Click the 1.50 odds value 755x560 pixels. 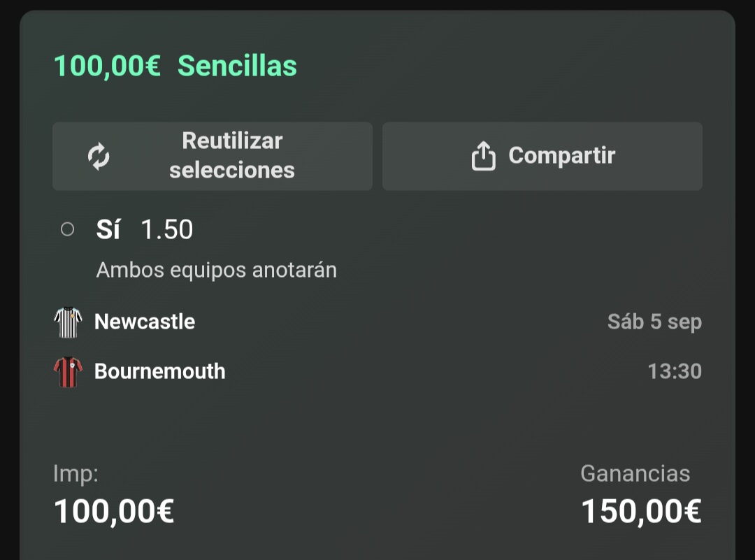pyautogui.click(x=167, y=230)
